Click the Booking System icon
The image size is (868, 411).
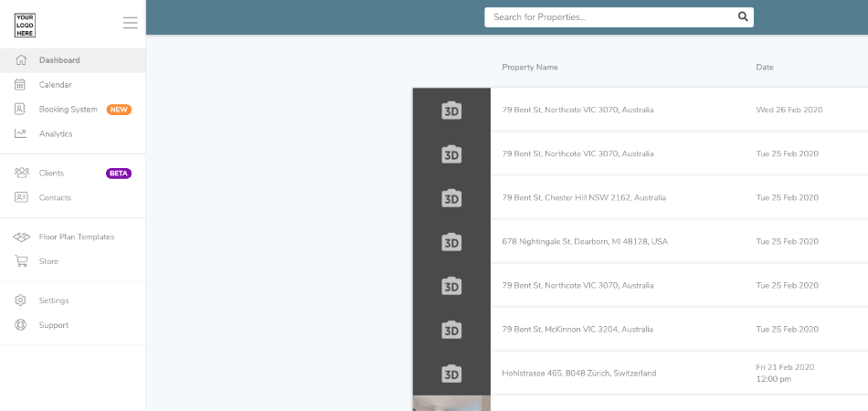(x=20, y=110)
